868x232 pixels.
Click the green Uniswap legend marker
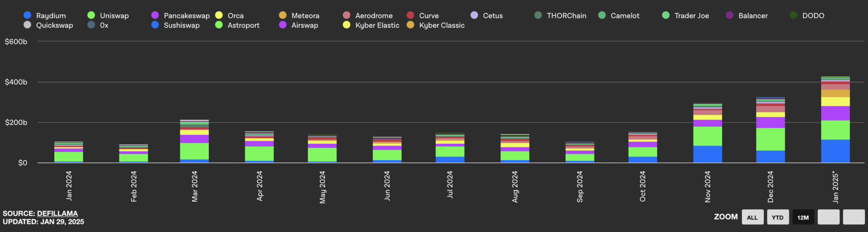point(91,15)
